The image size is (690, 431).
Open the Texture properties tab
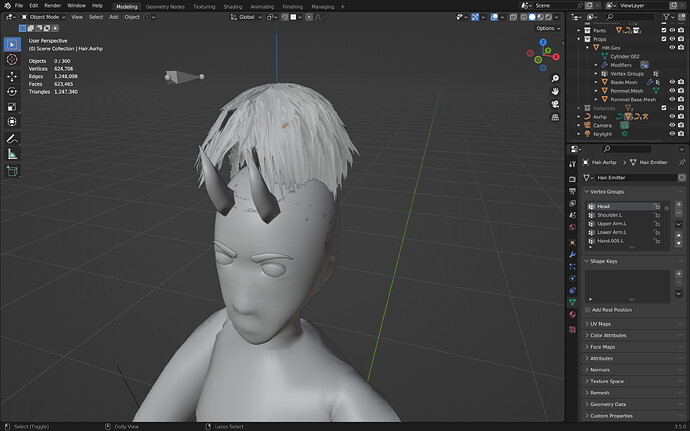tap(572, 329)
